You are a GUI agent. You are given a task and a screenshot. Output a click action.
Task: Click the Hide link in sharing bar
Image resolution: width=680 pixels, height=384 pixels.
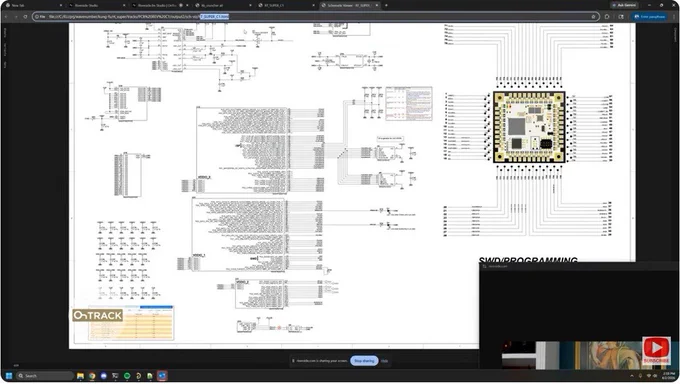[x=384, y=361]
